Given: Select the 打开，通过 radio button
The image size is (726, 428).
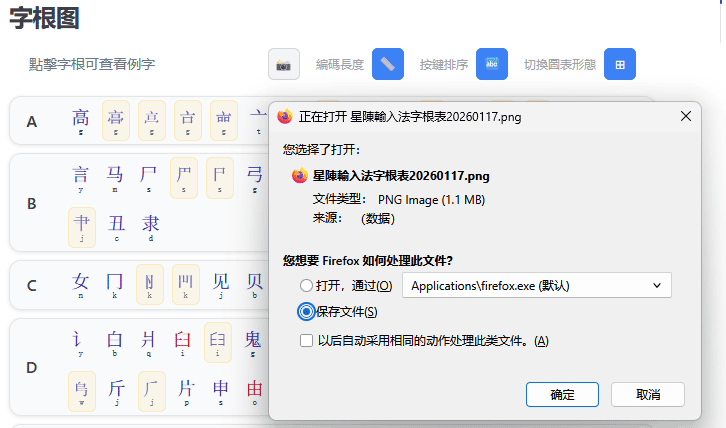Looking at the screenshot, I should click(x=306, y=286).
